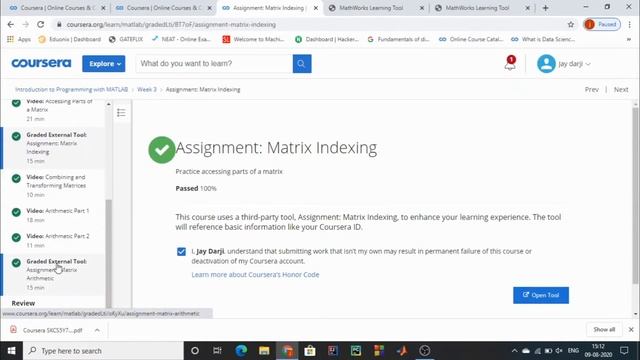
Task: Open Video: Arithmetic Part 1
Action: click(53, 215)
